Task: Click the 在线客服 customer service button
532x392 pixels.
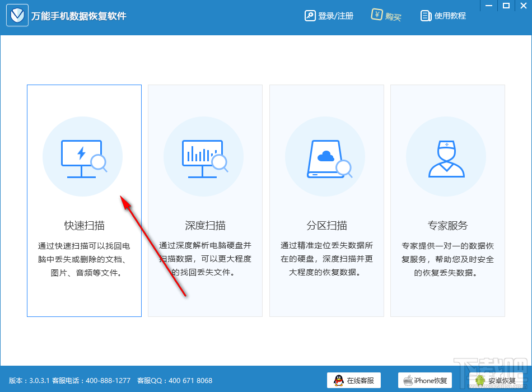Action: tap(354, 380)
